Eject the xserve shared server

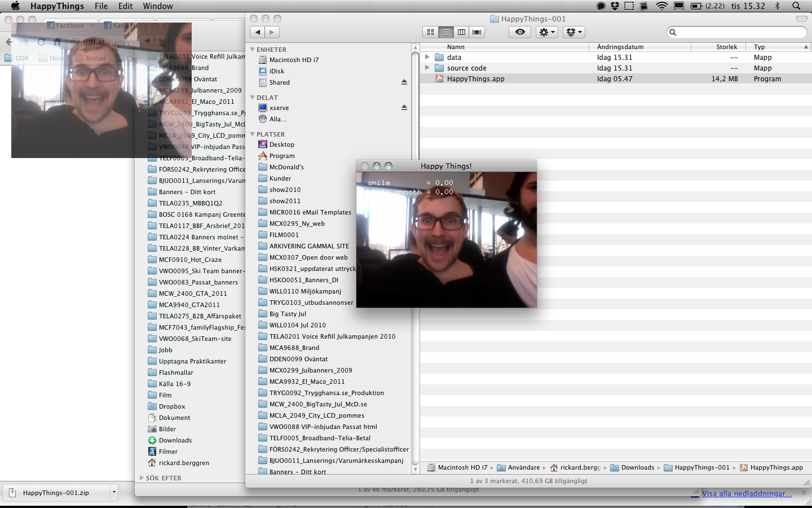click(404, 108)
